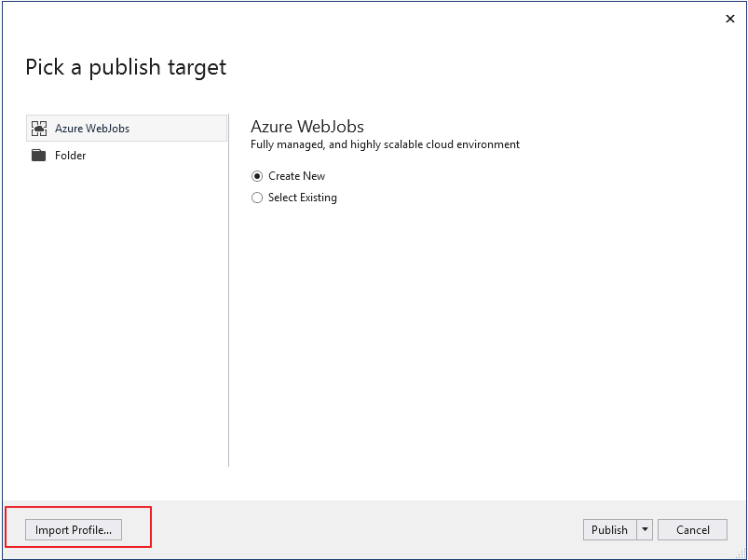The image size is (748, 560).
Task: Select the Azure WebJobs cloud icon
Action: coord(38,129)
